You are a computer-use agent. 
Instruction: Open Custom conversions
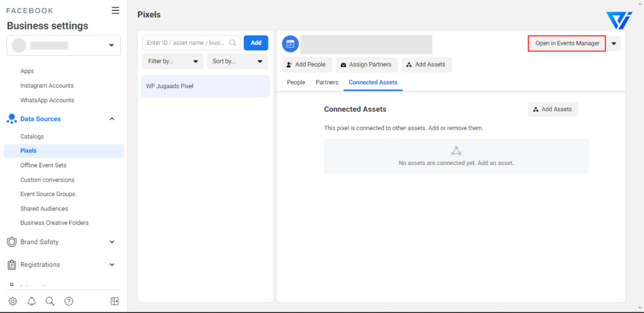click(47, 180)
